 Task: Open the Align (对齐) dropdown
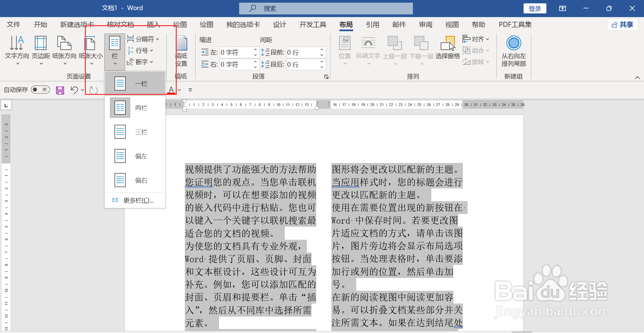tap(476, 39)
